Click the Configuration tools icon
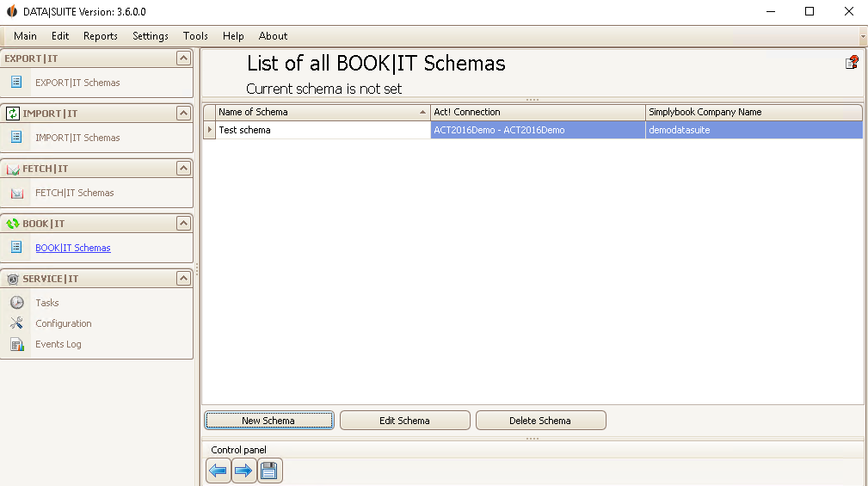This screenshot has width=868, height=486. [x=16, y=323]
